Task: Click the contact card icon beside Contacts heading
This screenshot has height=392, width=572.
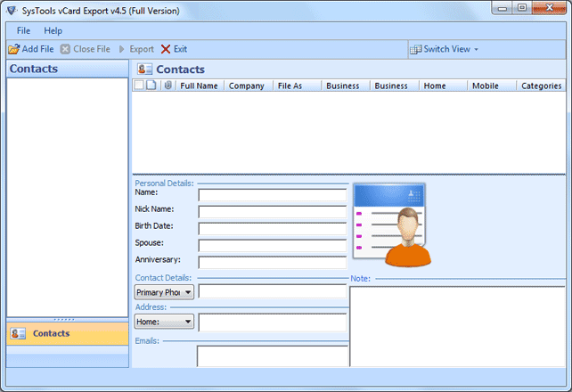Action: coord(145,69)
